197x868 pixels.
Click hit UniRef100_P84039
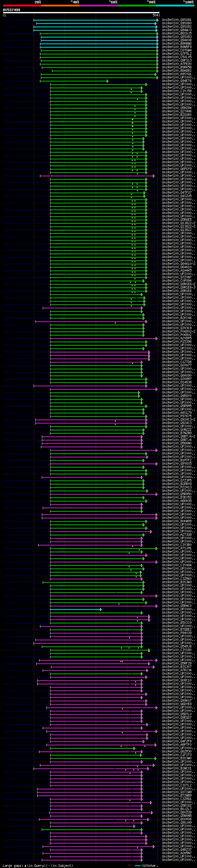177,633
